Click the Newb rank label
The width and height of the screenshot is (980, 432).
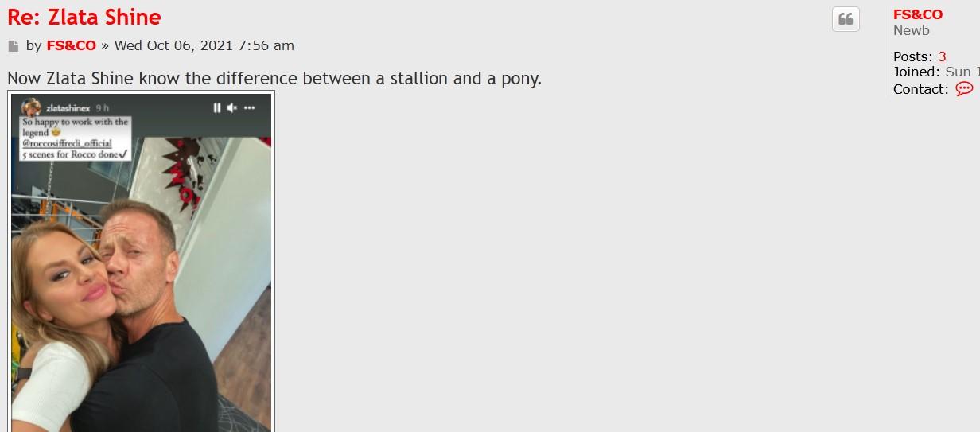tap(911, 30)
